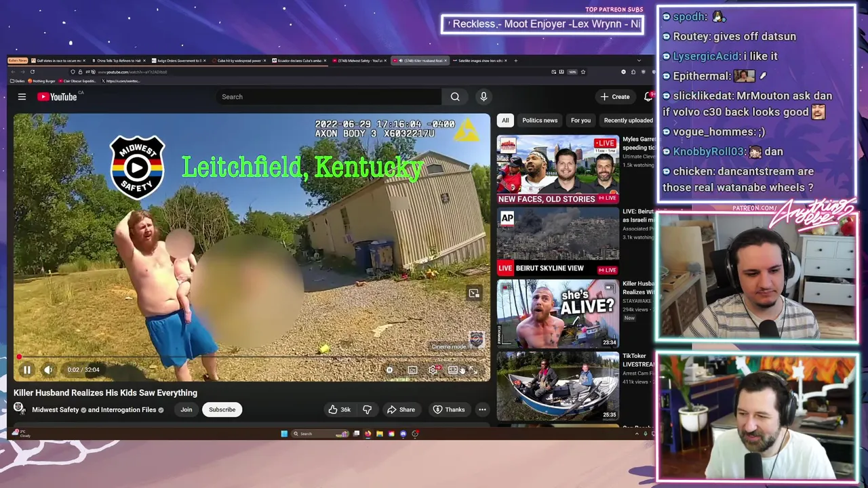868x488 pixels.
Task: Open the YouTube hamburger guide menu
Action: click(22, 97)
